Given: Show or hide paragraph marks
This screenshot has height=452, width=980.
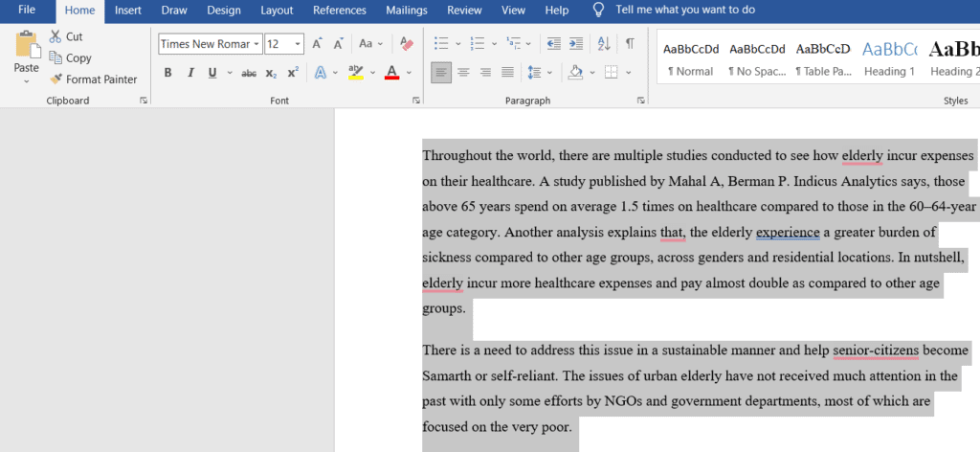Looking at the screenshot, I should point(630,44).
